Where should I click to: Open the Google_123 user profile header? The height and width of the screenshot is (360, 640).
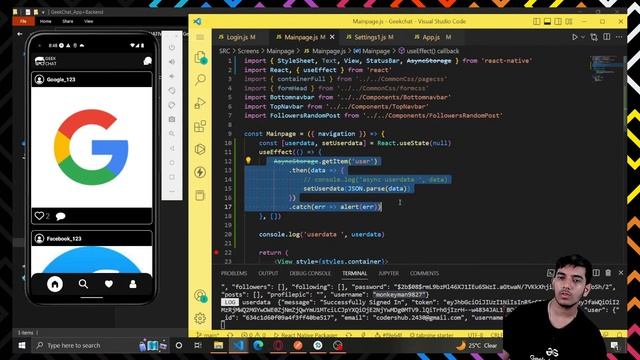tap(91, 79)
